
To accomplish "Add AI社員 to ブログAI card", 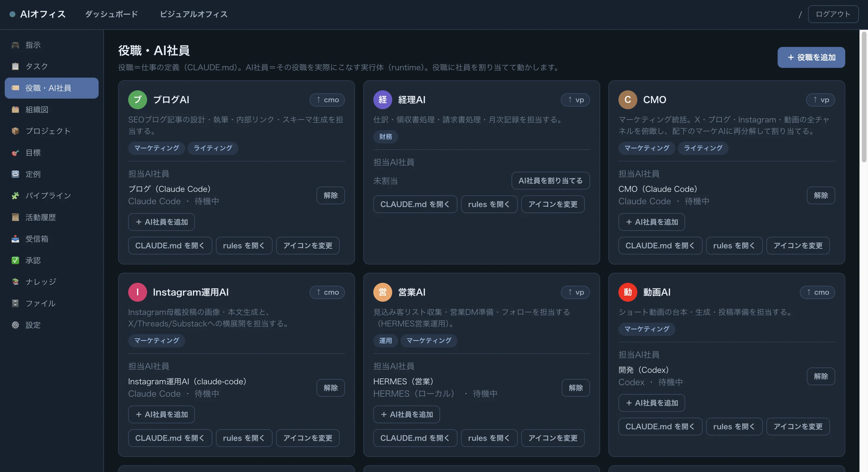I will pos(161,222).
